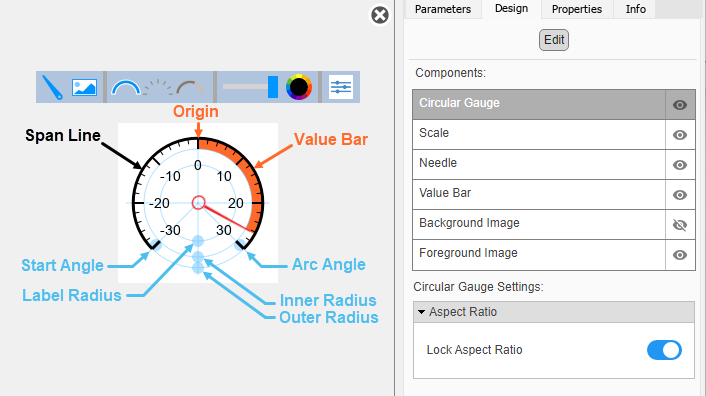Toggle Value Bar visibility eye

tap(680, 195)
